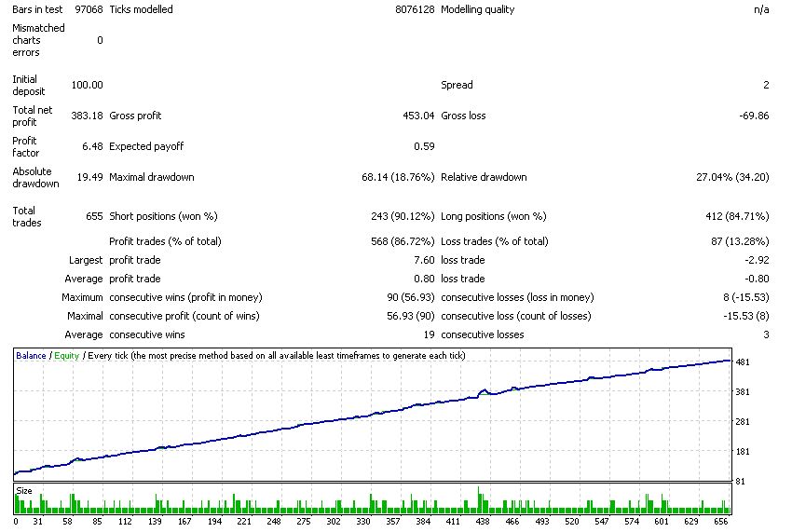Click Loss trades value 87 (13.28%)
Viewport: 792px width, 532px height.
tap(740, 241)
